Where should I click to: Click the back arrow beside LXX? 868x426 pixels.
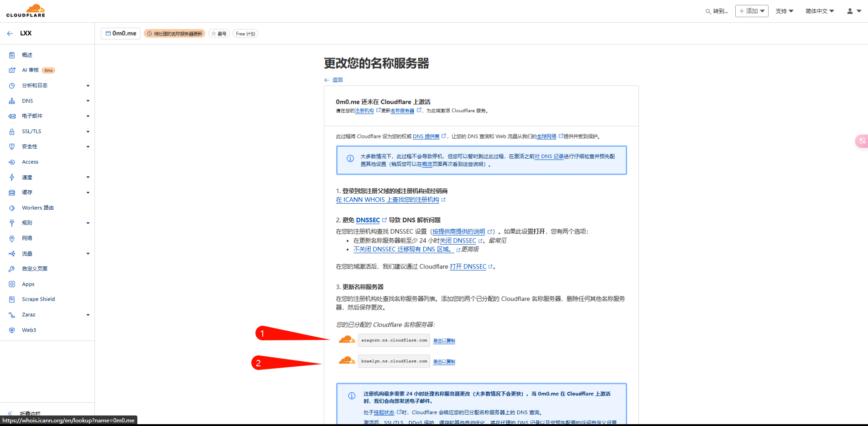10,33
